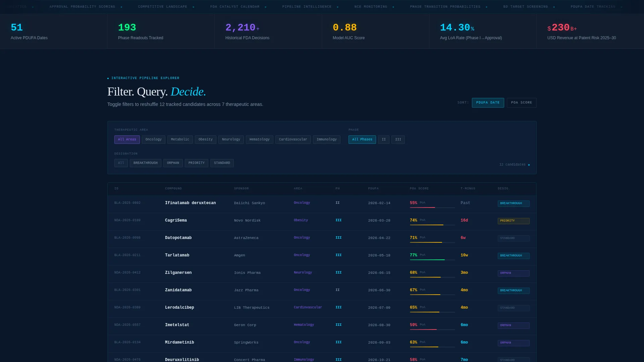
Task: Click sponsor Daiichi Sankyo
Action: point(250,203)
